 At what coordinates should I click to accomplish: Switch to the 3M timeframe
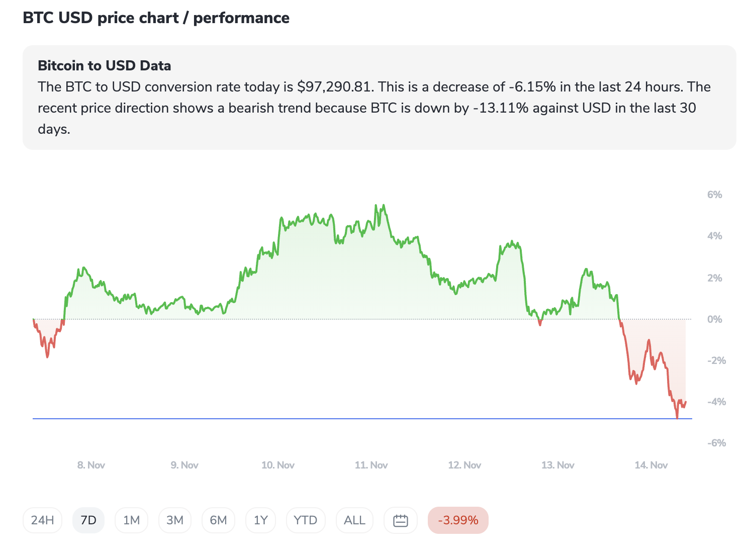click(x=175, y=520)
